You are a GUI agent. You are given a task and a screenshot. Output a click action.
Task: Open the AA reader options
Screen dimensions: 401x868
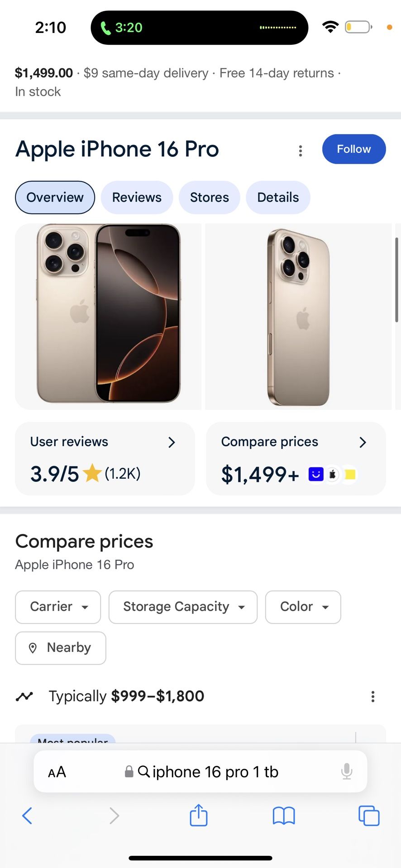point(57,772)
